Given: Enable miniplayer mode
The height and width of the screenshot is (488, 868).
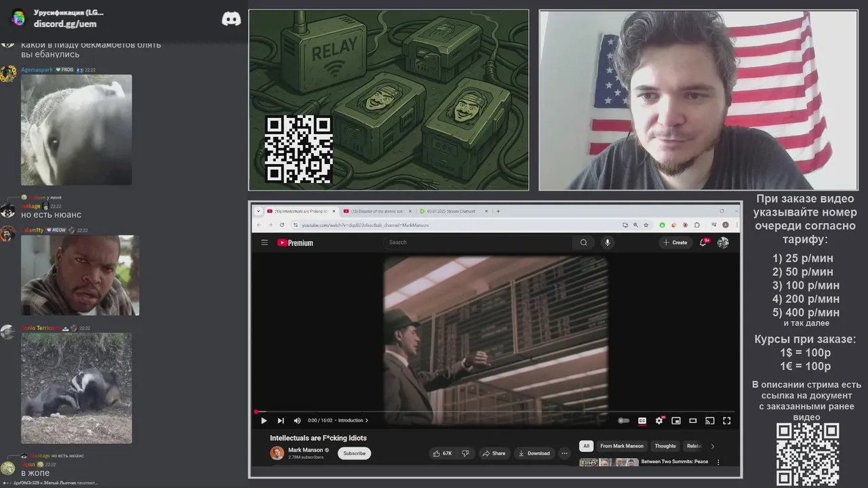Looking at the screenshot, I should [676, 420].
